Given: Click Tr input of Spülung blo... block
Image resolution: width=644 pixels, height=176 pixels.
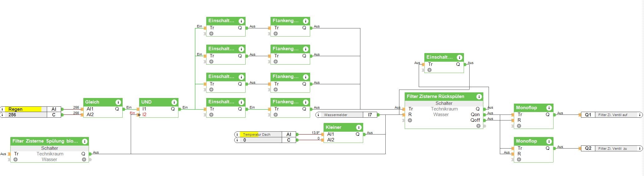Looking at the screenshot, I should (16, 154).
